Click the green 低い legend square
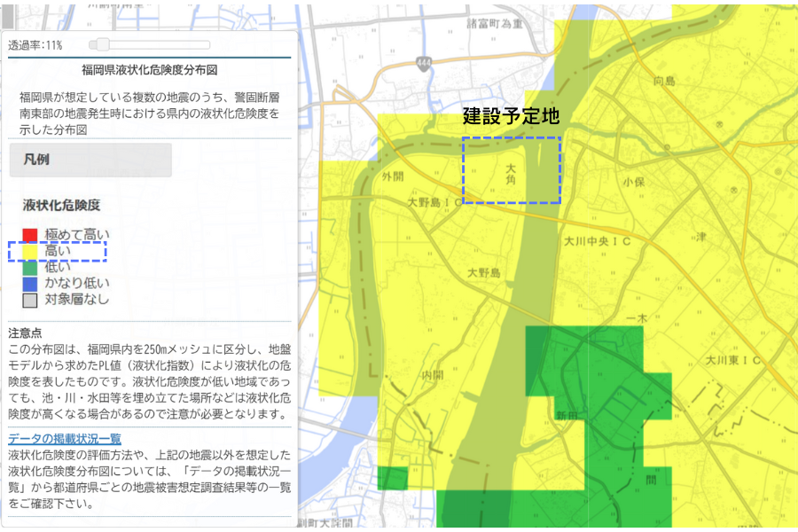Image resolution: width=798 pixels, height=532 pixels. pyautogui.click(x=30, y=268)
